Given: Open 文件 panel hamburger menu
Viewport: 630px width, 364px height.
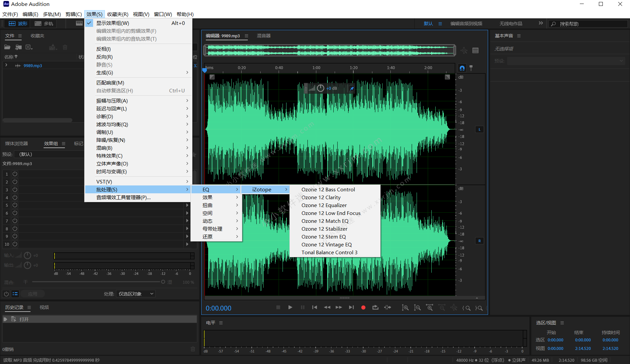Looking at the screenshot, I should 20,36.
